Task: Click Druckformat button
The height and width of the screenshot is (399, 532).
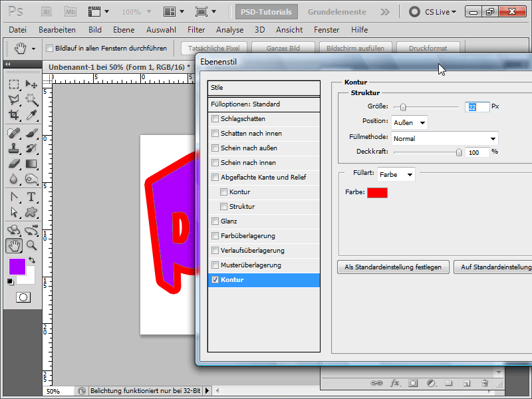Action: pos(428,48)
